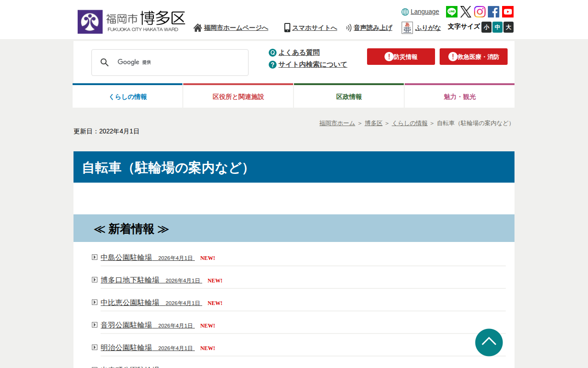Open the よくある質問 link
This screenshot has height=368, width=588.
coord(299,52)
